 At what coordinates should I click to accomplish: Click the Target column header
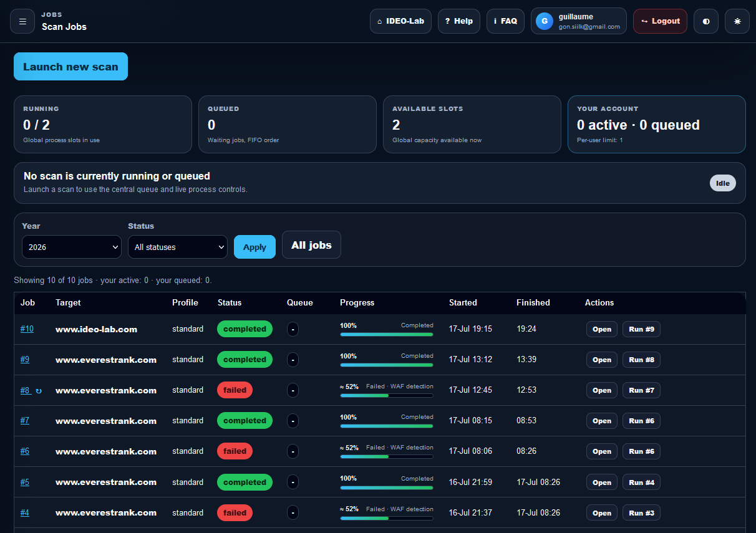[68, 302]
